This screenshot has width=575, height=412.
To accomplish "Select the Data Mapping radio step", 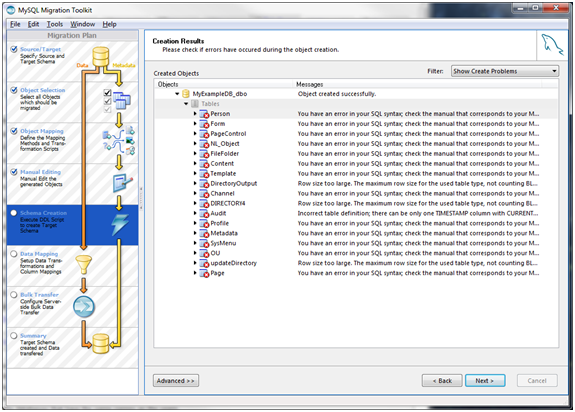I will (14, 254).
